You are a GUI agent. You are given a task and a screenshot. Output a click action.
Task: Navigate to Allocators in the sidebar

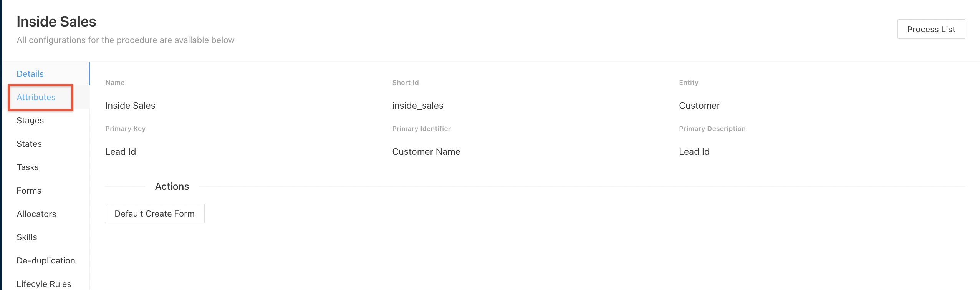click(x=36, y=214)
